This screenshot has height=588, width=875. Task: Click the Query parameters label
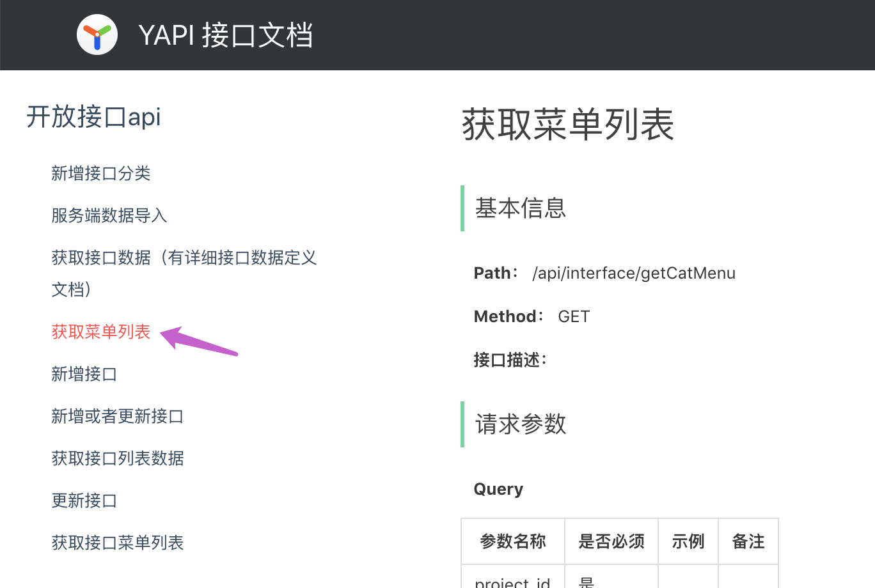tap(498, 489)
